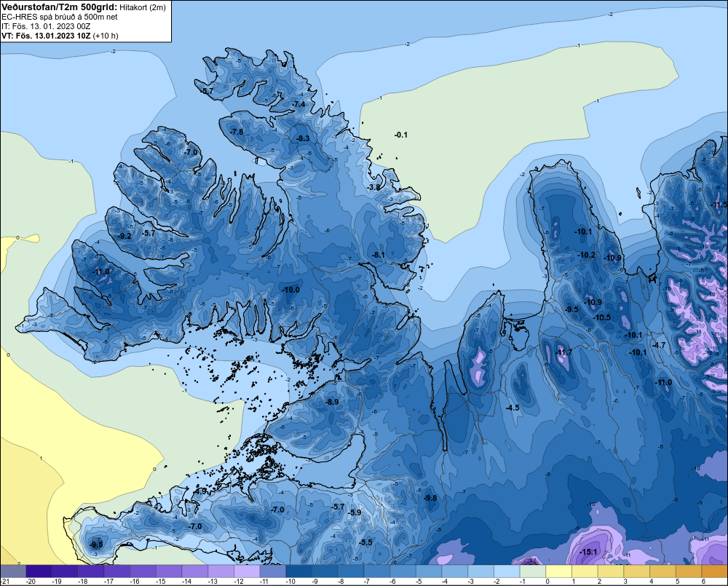Click the '-0.1' temperature label over the sea
Viewport: 728px width, 586px height.
pos(400,135)
